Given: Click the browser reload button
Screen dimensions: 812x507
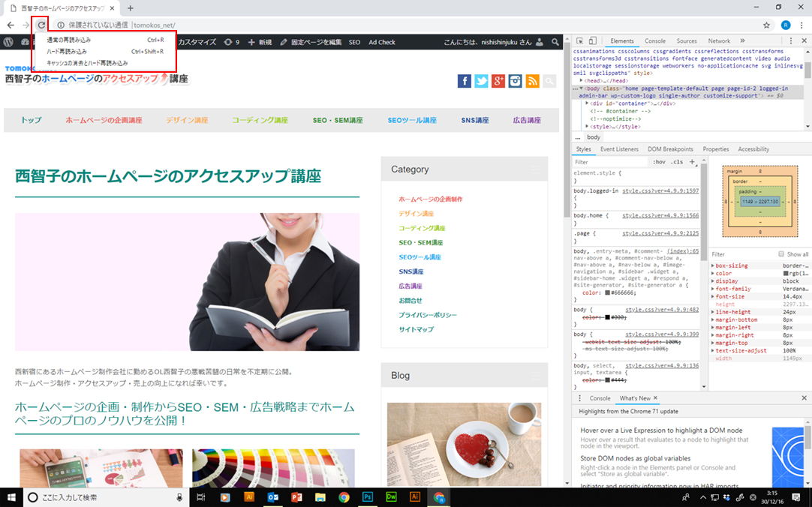Looking at the screenshot, I should 41,25.
